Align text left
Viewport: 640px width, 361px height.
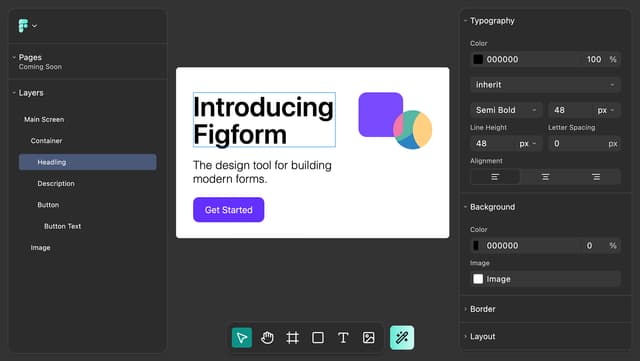495,177
